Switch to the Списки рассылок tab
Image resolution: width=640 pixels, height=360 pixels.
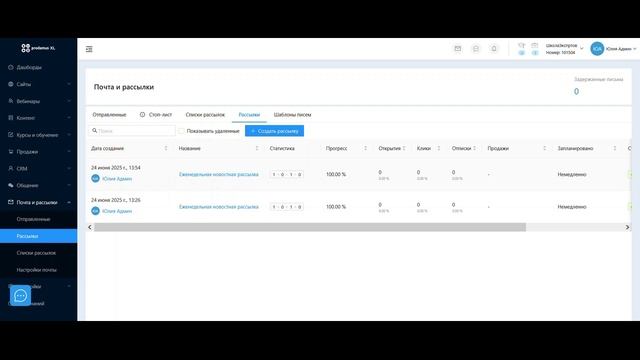[205, 115]
